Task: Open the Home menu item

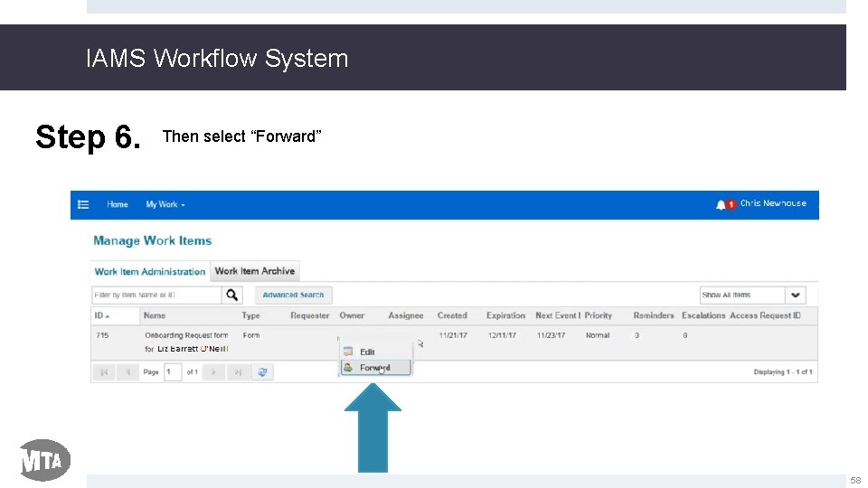Action: click(118, 204)
